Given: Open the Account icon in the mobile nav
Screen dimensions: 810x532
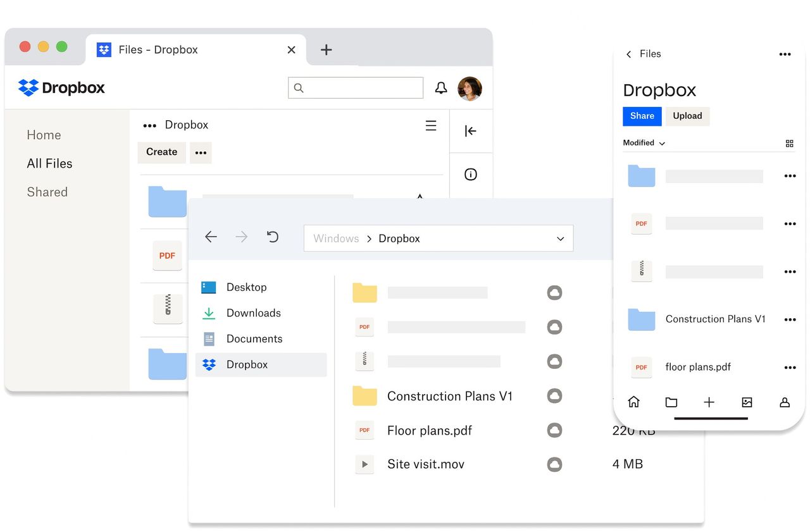Looking at the screenshot, I should coord(785,402).
